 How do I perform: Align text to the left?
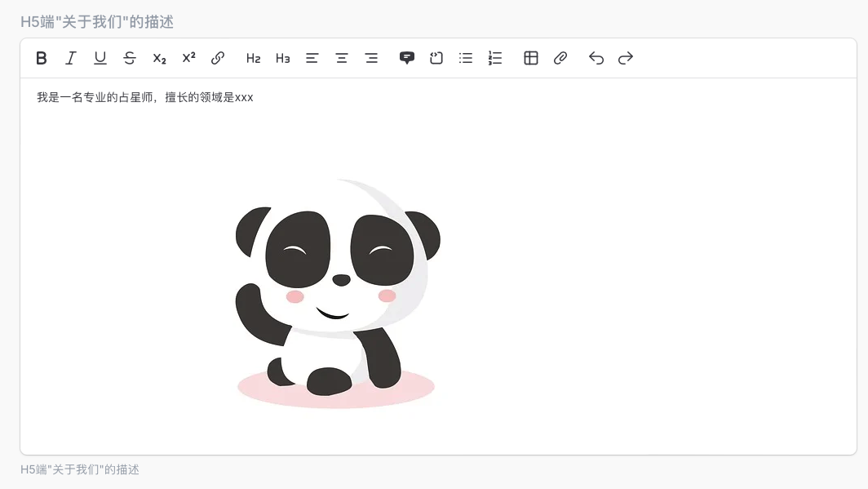(312, 58)
